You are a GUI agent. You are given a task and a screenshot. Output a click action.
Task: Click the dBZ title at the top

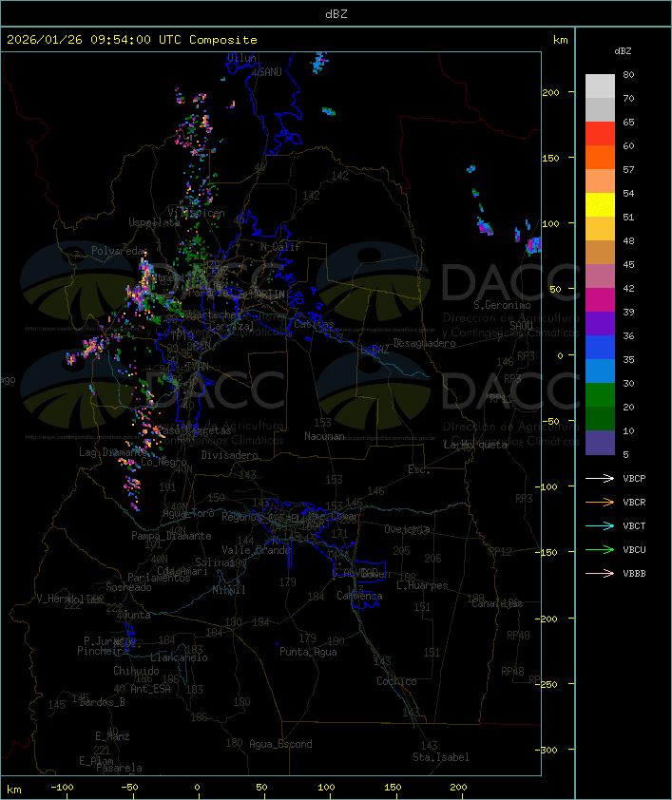(x=336, y=13)
